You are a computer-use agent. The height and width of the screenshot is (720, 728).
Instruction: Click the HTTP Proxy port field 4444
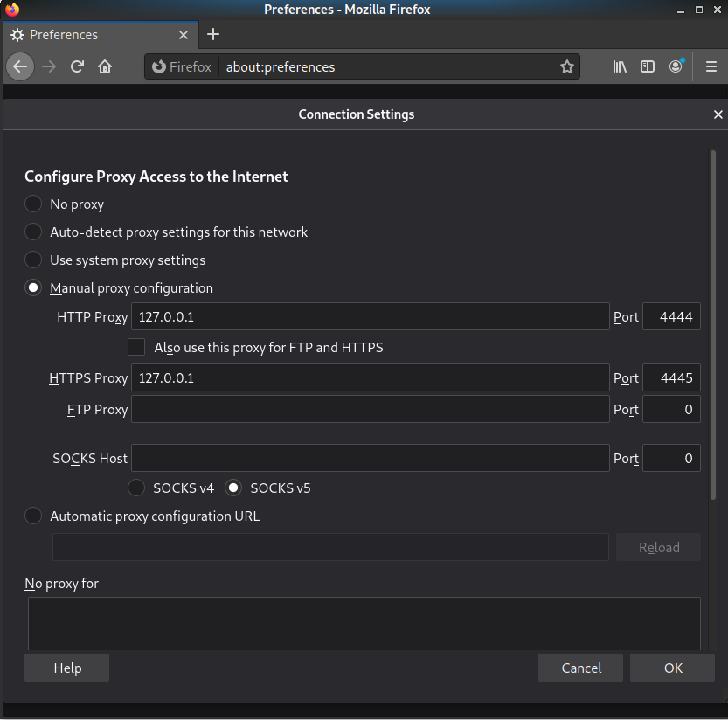point(671,316)
